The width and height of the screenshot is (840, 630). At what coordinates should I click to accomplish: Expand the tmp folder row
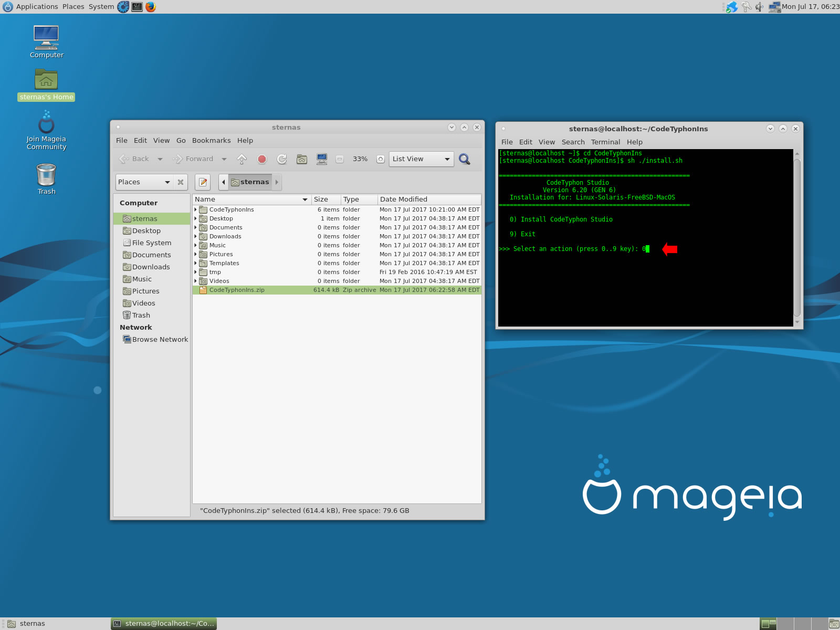click(196, 272)
